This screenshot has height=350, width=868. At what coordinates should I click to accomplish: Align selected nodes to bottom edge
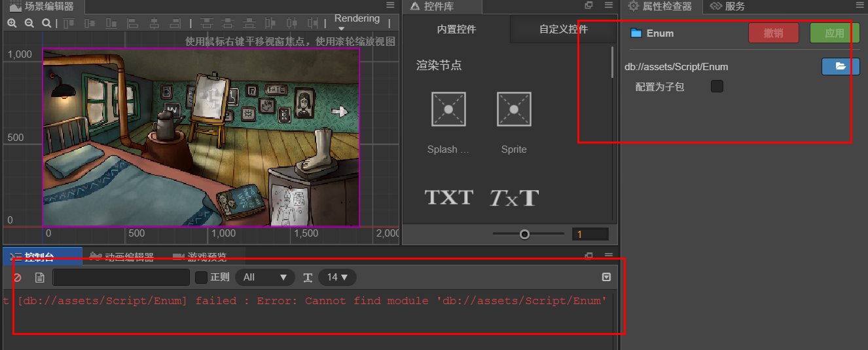(x=111, y=23)
